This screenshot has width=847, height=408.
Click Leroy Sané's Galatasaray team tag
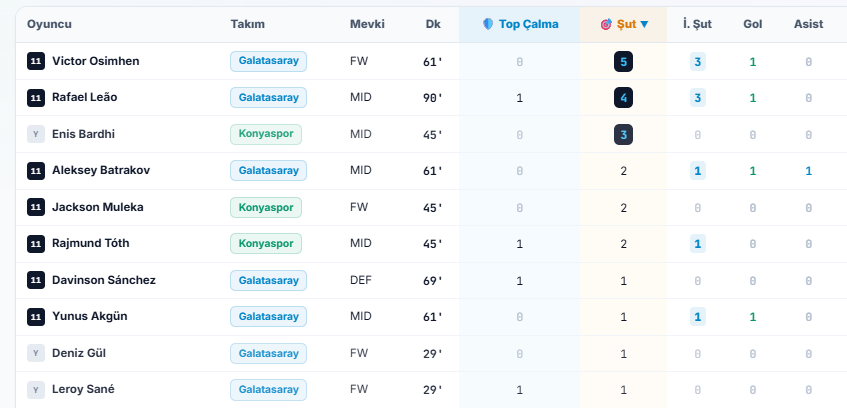pyautogui.click(x=268, y=390)
